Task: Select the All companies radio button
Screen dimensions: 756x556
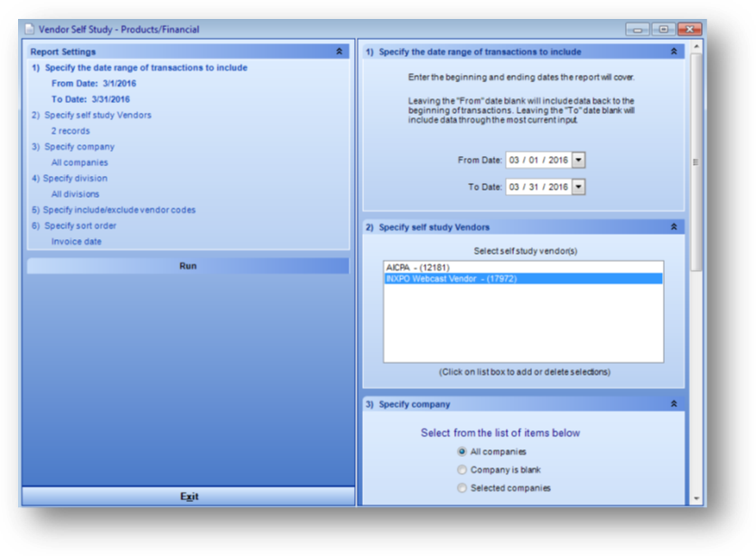Action: tap(462, 451)
